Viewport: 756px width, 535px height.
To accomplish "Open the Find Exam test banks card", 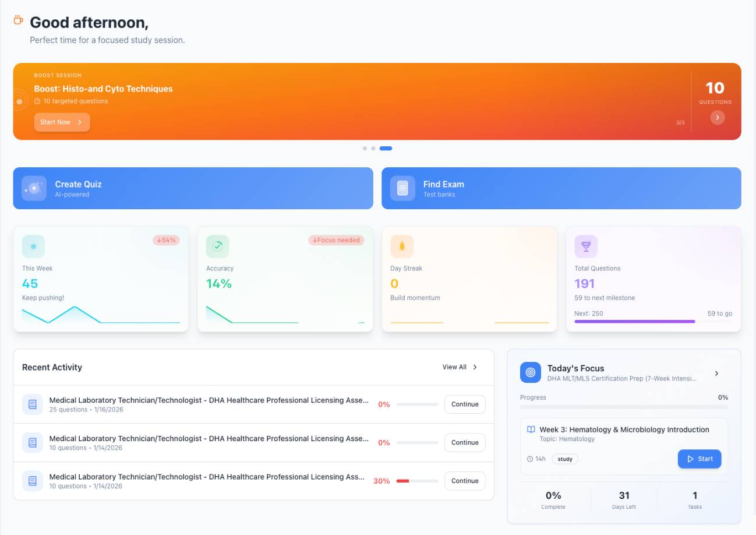I will point(561,188).
